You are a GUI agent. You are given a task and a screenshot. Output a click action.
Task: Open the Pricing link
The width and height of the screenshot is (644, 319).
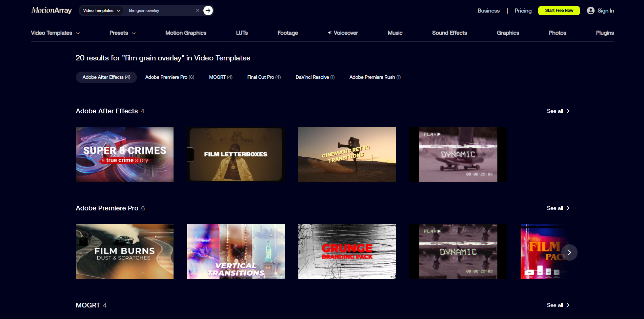pos(523,11)
